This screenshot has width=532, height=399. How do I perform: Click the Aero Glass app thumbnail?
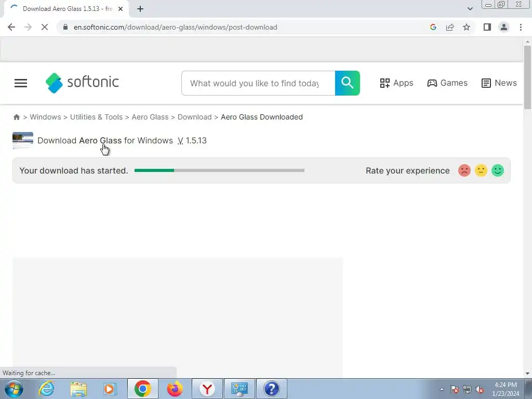pyautogui.click(x=23, y=140)
